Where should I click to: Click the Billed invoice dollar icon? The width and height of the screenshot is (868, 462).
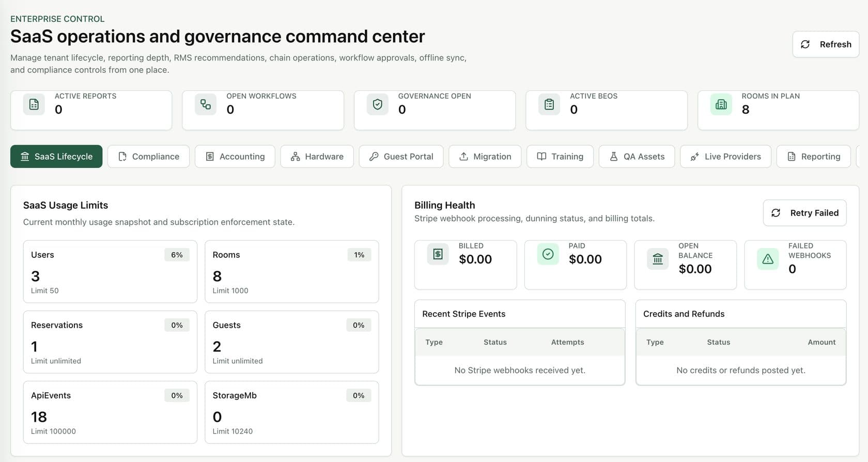(438, 254)
